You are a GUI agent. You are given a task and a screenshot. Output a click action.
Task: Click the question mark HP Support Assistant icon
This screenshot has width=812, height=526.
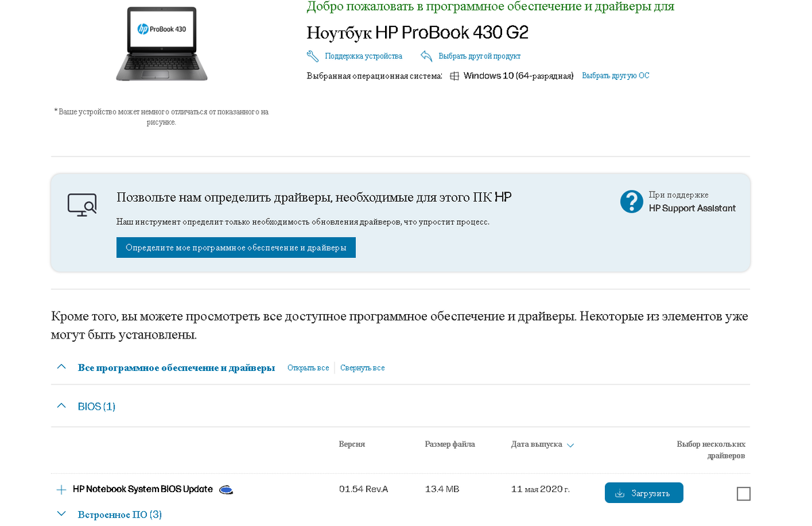click(x=632, y=202)
